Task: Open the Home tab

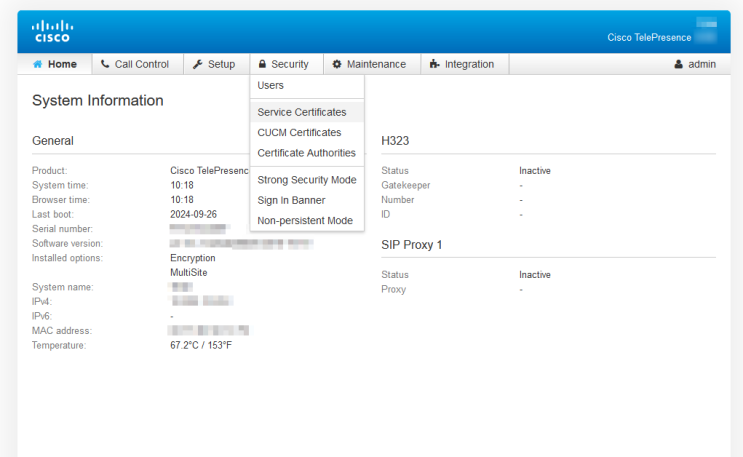Action: coord(55,64)
